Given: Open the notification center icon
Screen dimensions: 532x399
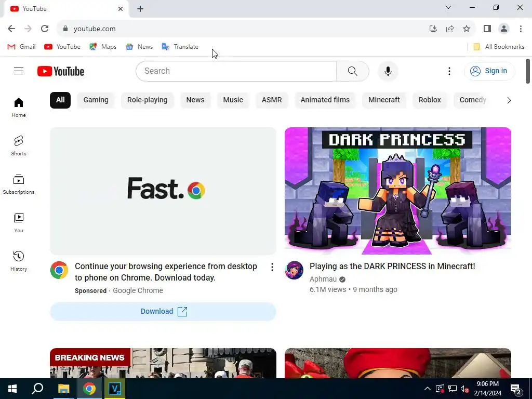Looking at the screenshot, I should (x=516, y=390).
